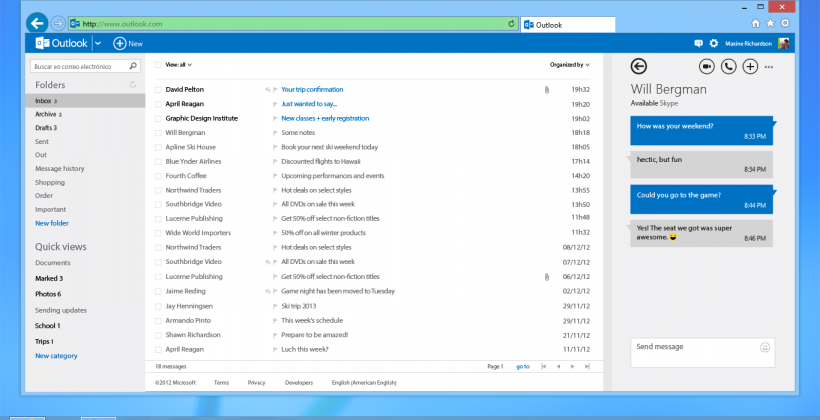This screenshot has height=420, width=820.
Task: Open the View: all dropdown
Action: [179, 65]
